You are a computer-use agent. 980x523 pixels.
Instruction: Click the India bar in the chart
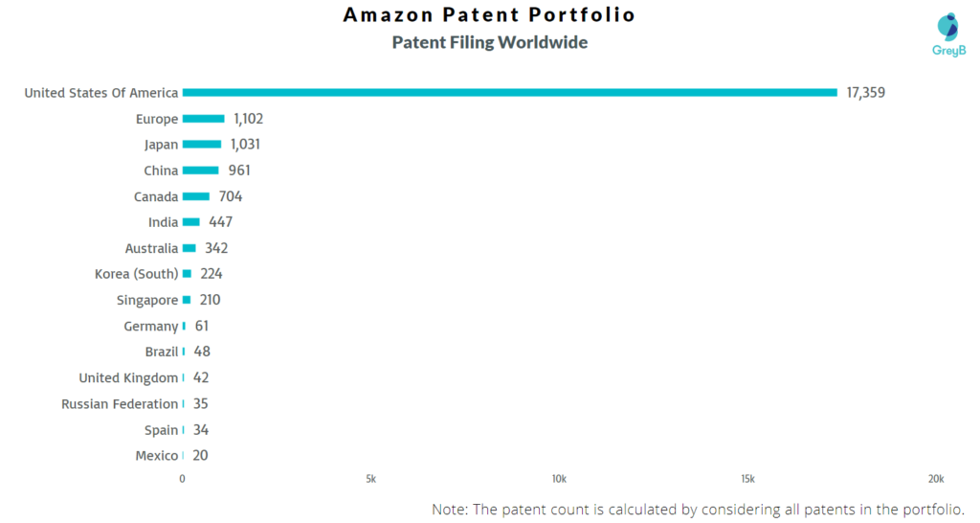click(x=191, y=222)
